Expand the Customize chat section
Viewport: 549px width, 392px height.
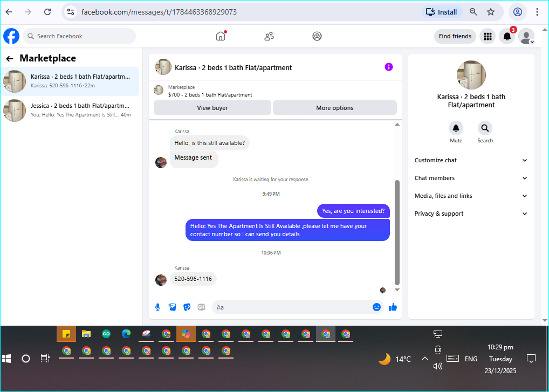[471, 160]
